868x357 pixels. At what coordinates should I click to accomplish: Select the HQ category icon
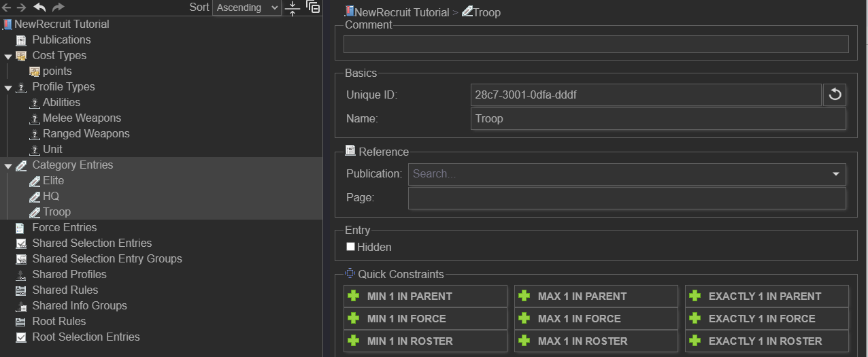(x=35, y=197)
